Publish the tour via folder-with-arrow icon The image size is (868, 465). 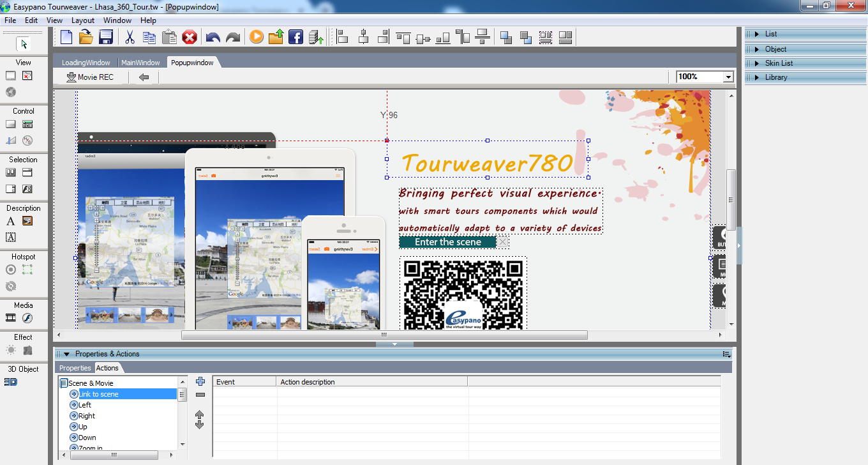276,37
